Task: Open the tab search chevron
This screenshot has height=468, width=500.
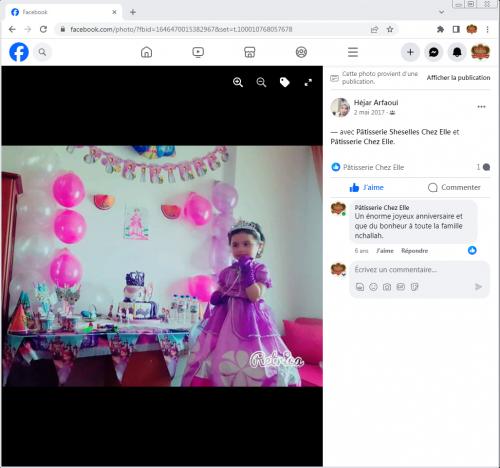Action: click(442, 12)
